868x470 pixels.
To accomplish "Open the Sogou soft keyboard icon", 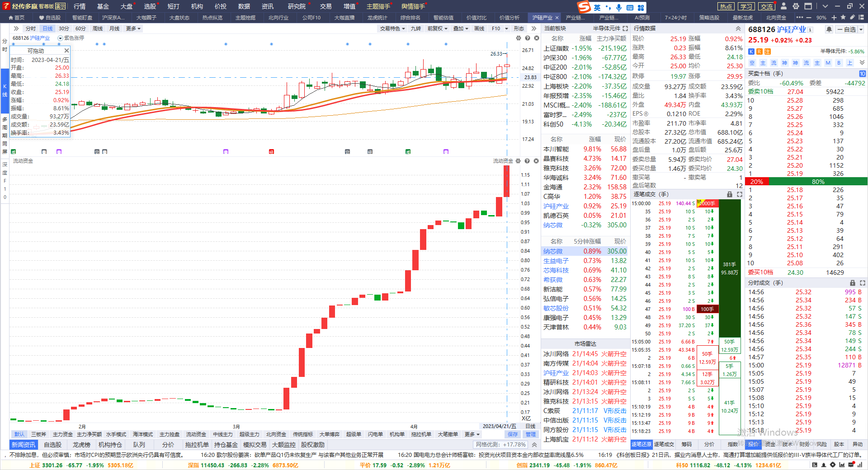I will click(x=630, y=7).
